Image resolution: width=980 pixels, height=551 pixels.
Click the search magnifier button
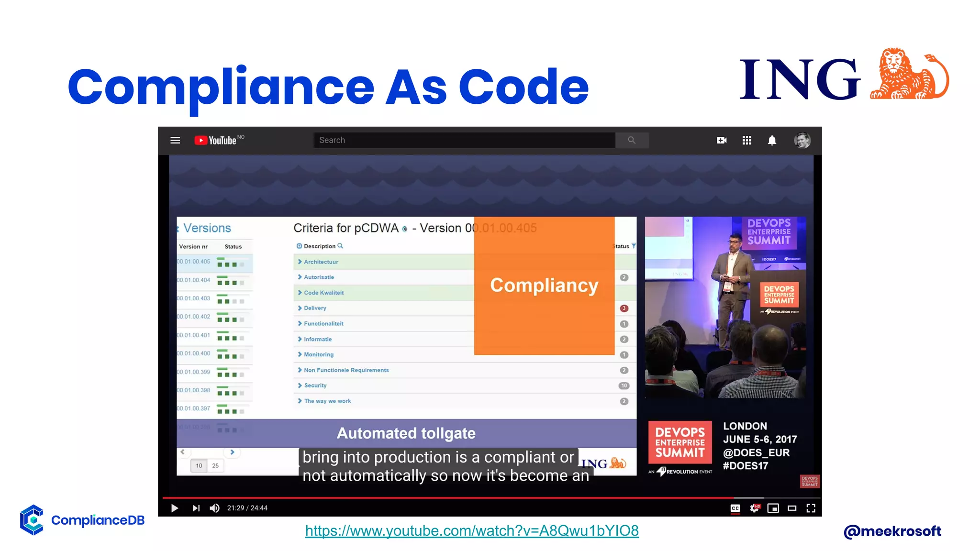coord(632,140)
